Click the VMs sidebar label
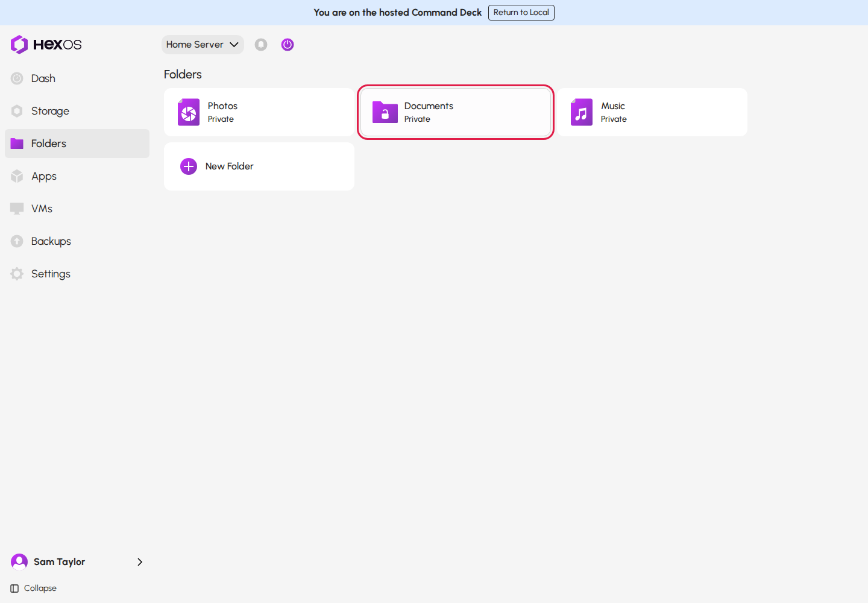Viewport: 868px width, 603px height. pyautogui.click(x=42, y=209)
